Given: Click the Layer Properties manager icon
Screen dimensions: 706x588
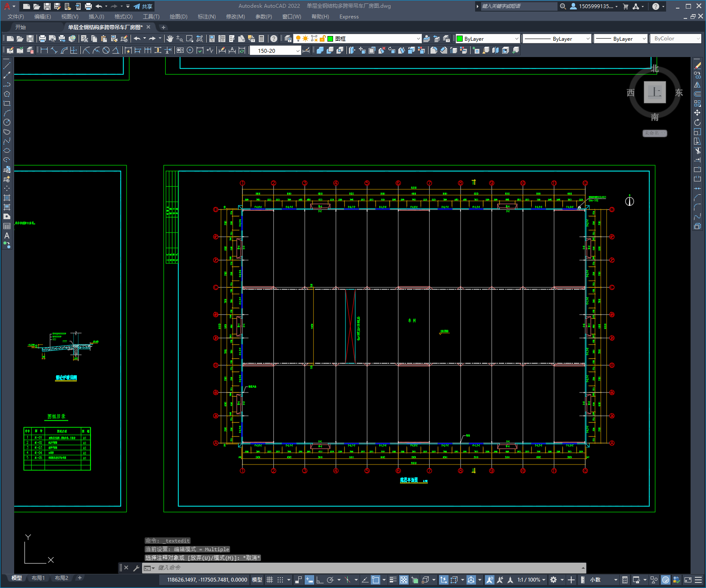Looking at the screenshot, I should 288,39.
